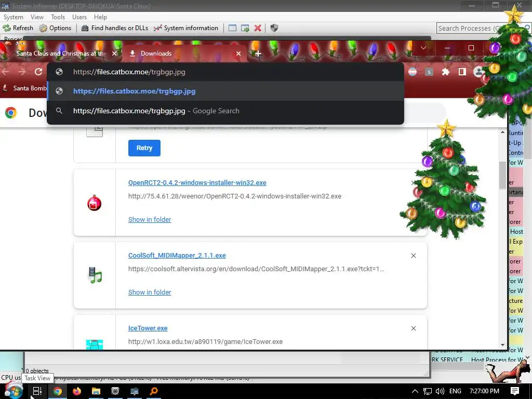
Task: Launch Firefox from the taskbar
Action: [x=77, y=391]
